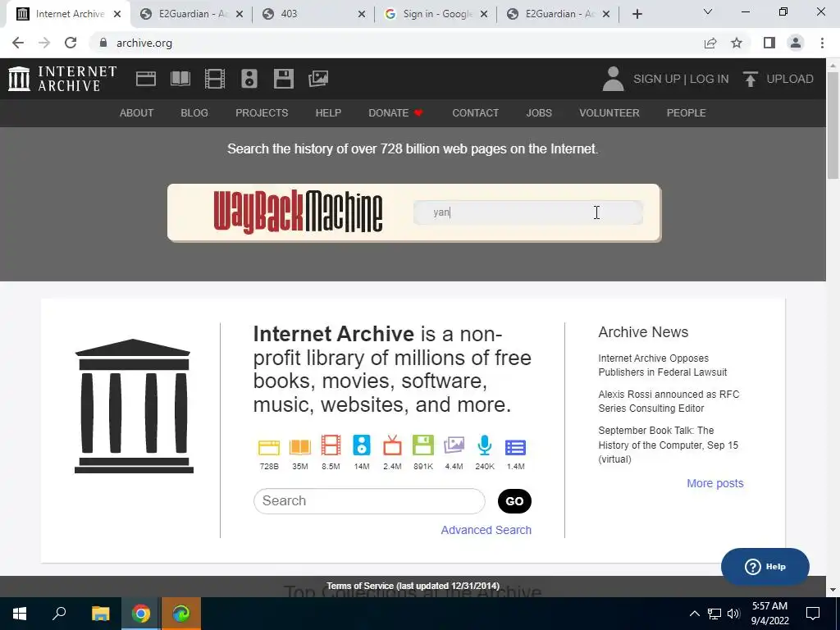Open the purple images icon labeled 4.4M

click(x=454, y=445)
